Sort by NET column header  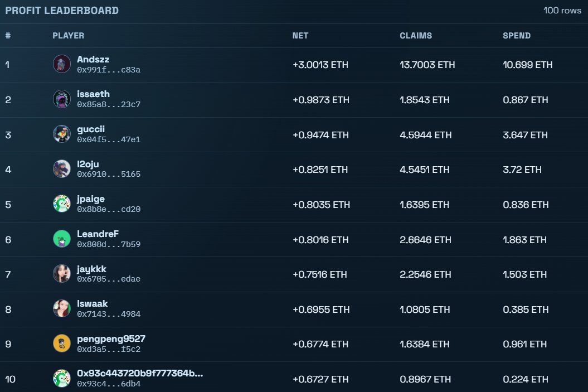300,36
